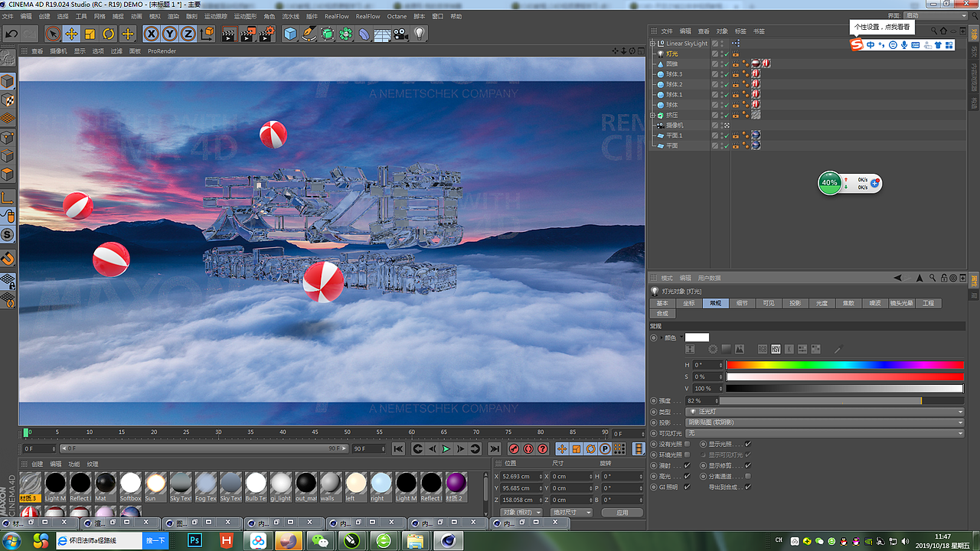Open the 可见灯光 dropdown

[x=826, y=433]
